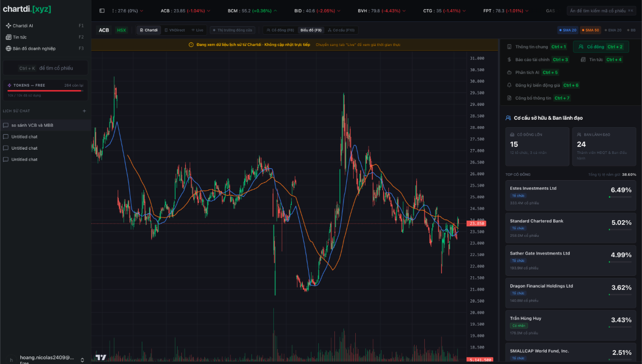Open Tin tức news in left sidebar
Viewport: 642px width, 364px height.
(44, 37)
